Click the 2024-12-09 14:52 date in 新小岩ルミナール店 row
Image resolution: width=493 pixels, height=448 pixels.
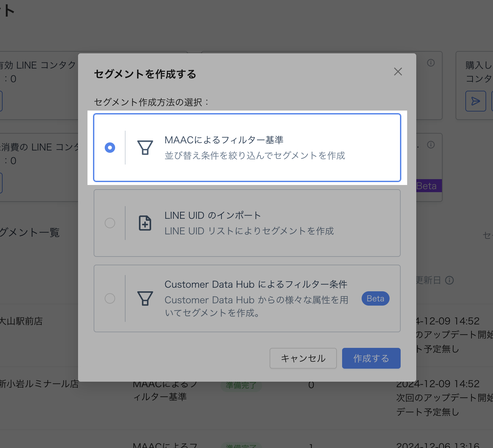(438, 384)
